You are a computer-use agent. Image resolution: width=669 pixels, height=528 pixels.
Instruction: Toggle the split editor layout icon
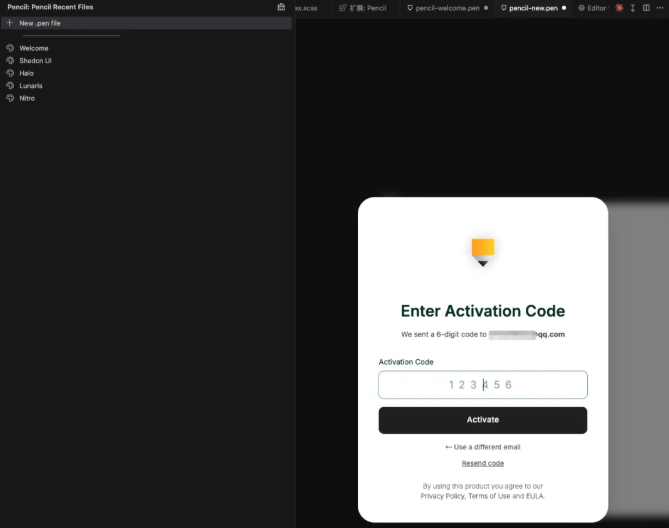[x=646, y=7]
